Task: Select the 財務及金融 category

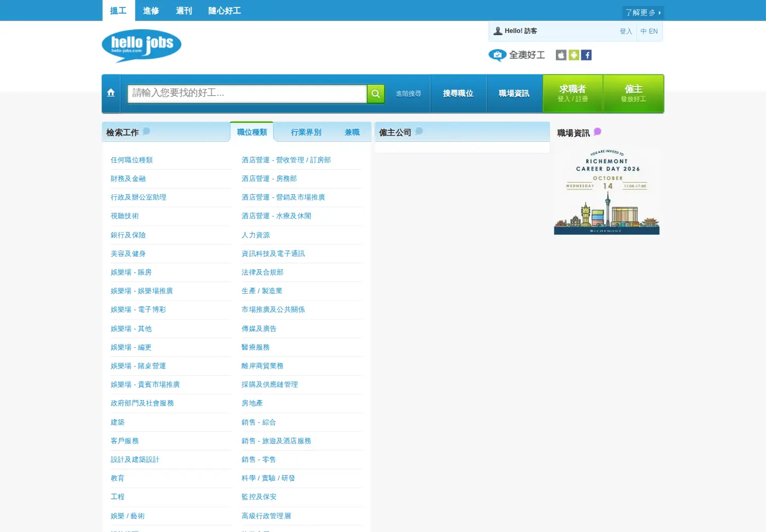Action: tap(128, 179)
